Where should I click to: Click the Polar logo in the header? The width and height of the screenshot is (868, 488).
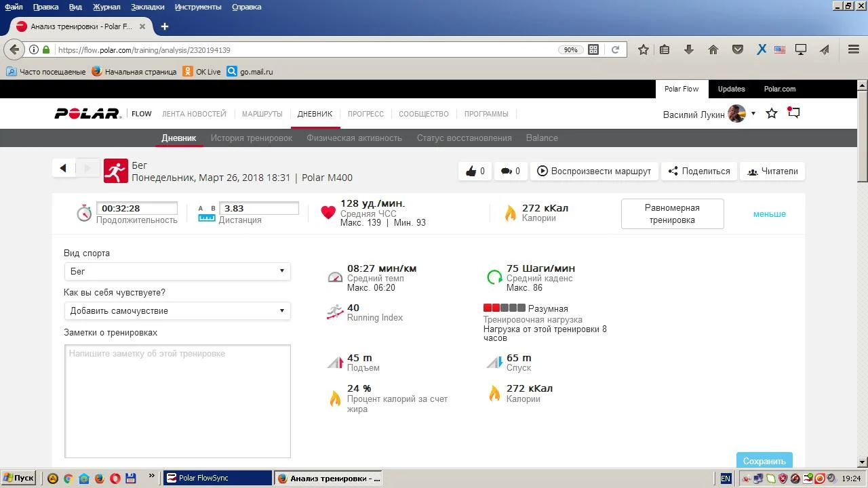point(87,114)
